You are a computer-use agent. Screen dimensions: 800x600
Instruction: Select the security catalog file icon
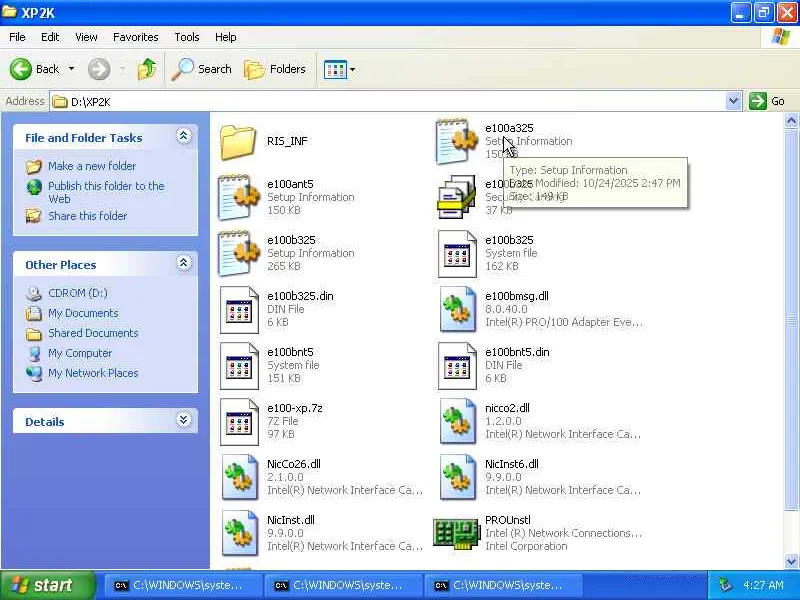click(456, 197)
